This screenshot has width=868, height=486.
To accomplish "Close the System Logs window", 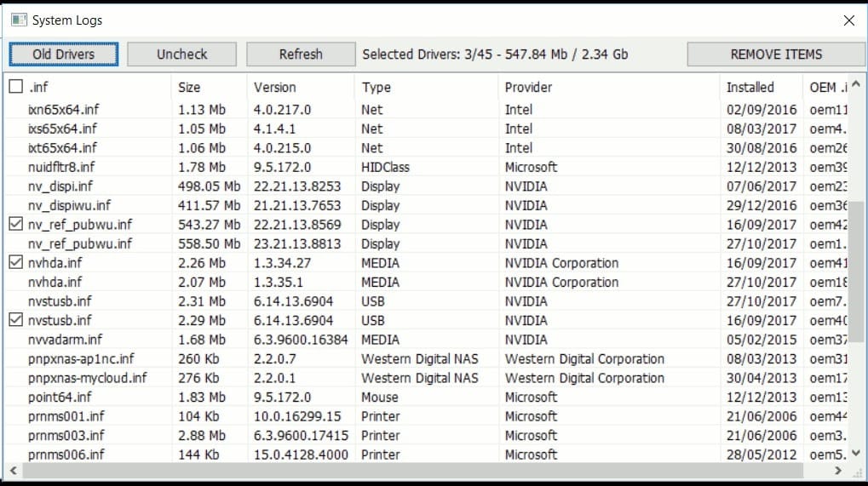I will click(848, 20).
